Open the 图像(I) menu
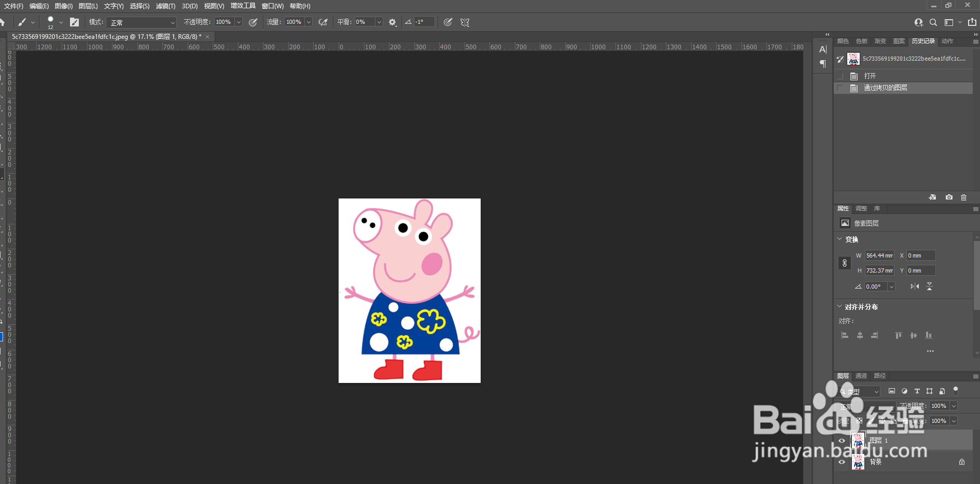Viewport: 980px width, 484px height. (x=64, y=6)
